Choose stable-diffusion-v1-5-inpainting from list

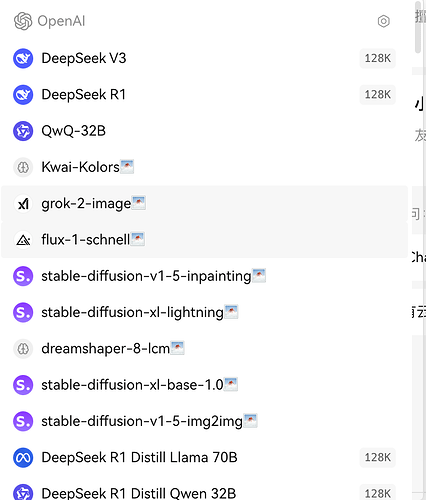(x=204, y=276)
